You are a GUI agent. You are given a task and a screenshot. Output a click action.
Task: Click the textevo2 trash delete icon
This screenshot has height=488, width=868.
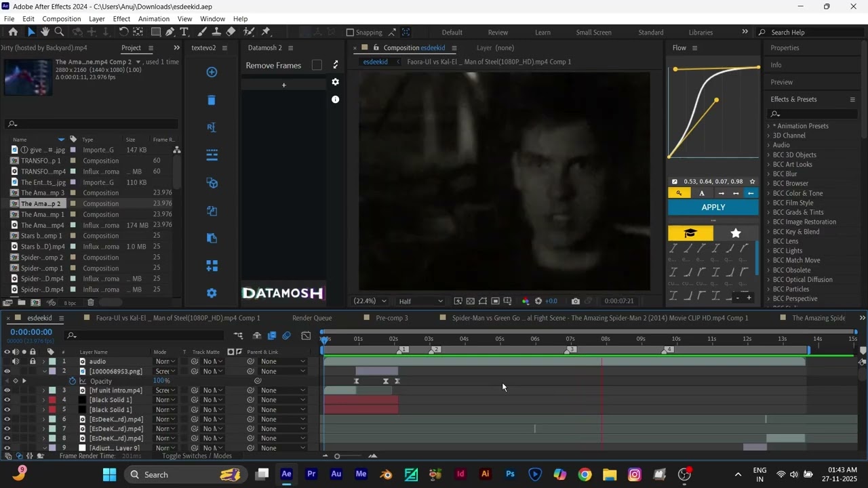click(x=212, y=100)
